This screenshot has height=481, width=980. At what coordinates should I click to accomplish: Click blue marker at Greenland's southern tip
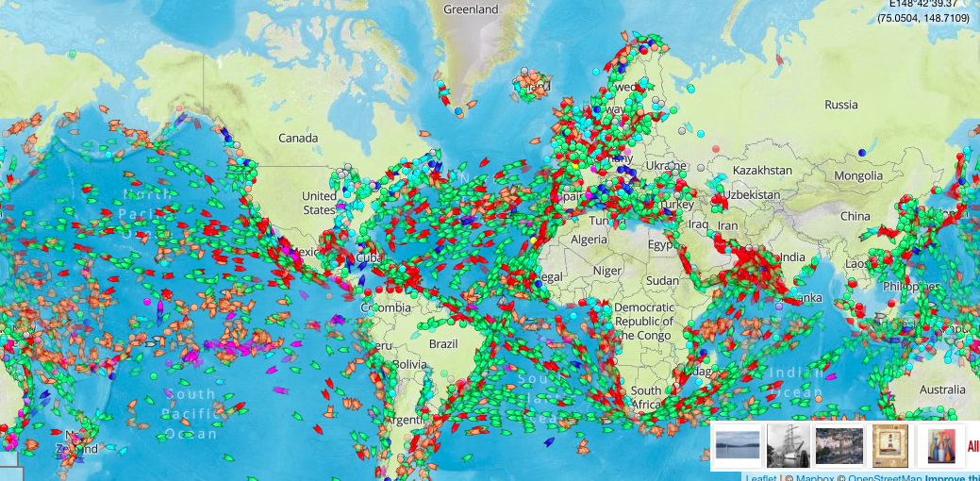click(458, 111)
